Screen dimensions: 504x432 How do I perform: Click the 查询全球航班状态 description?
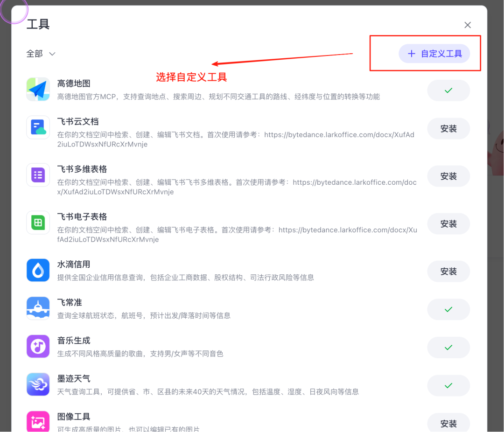[144, 316]
